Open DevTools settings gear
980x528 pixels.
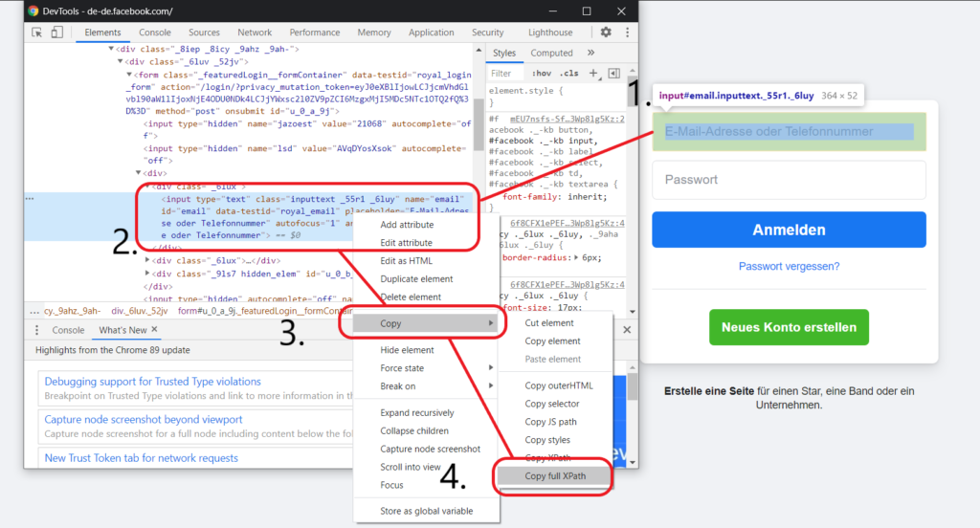tap(606, 33)
